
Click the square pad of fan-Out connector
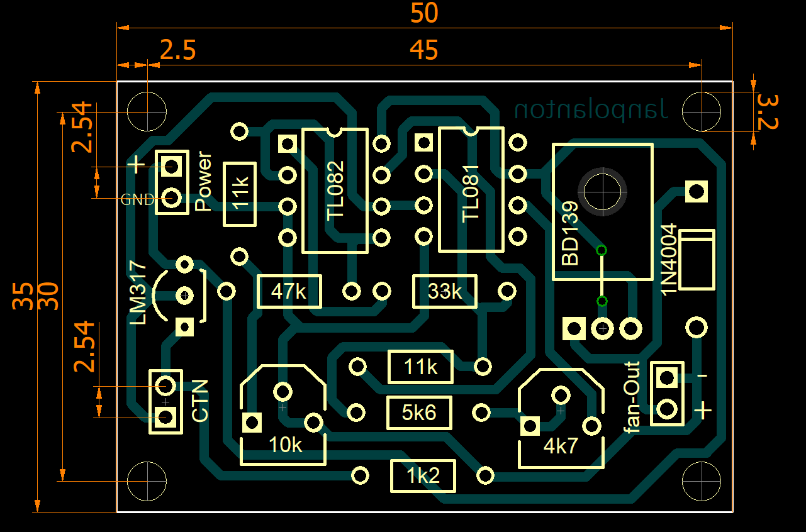click(x=666, y=378)
